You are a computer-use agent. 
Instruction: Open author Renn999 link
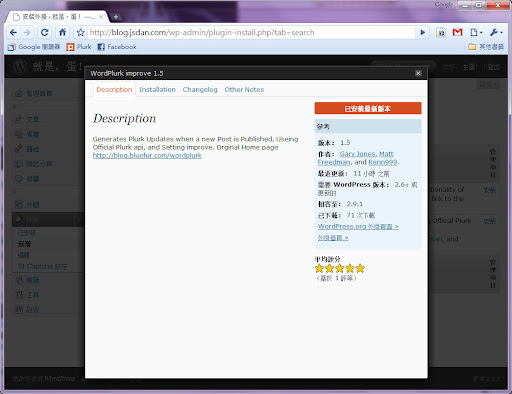[383, 162]
